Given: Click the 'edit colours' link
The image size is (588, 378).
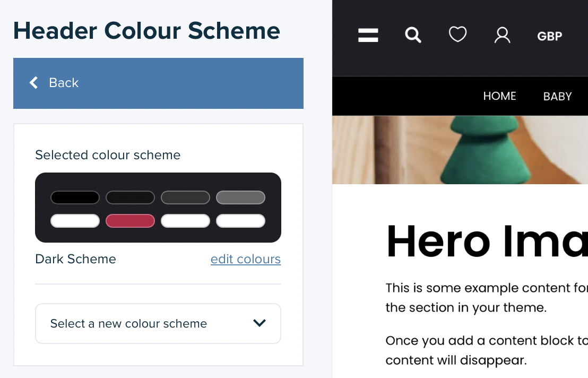Looking at the screenshot, I should (x=245, y=259).
